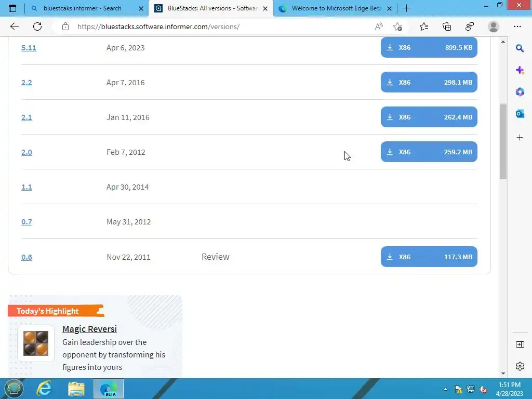532x399 pixels.
Task: Open sidebar settings gear icon
Action: point(520,366)
